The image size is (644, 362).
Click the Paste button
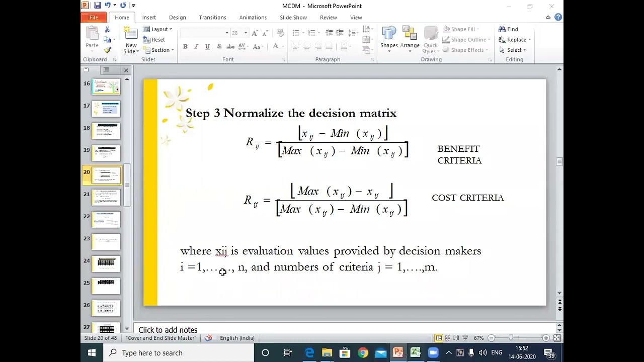click(x=92, y=39)
